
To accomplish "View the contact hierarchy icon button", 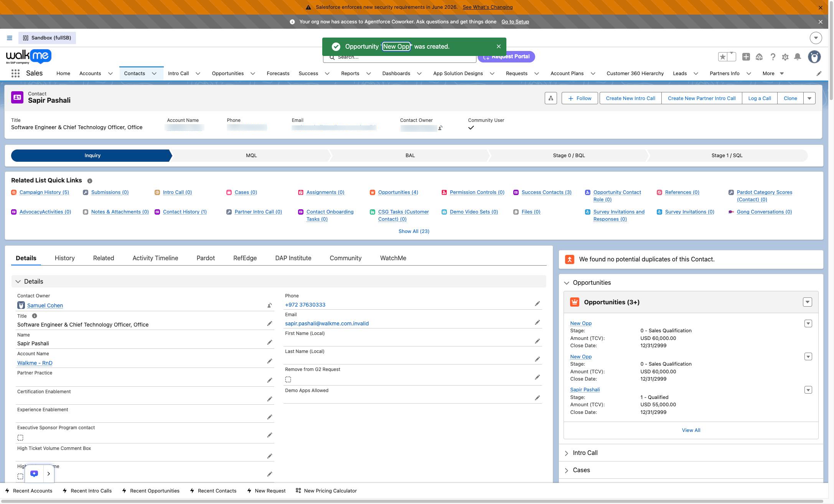I will (551, 98).
